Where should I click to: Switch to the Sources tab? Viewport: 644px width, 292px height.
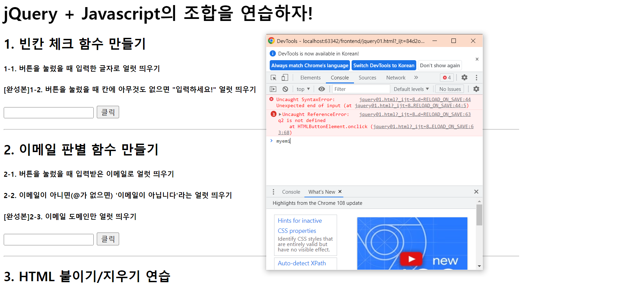coord(367,78)
